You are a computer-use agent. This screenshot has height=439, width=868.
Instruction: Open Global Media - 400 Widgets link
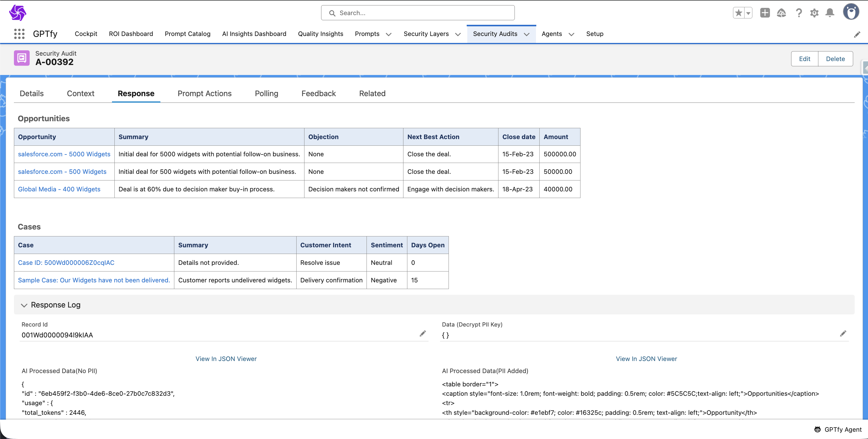click(59, 189)
